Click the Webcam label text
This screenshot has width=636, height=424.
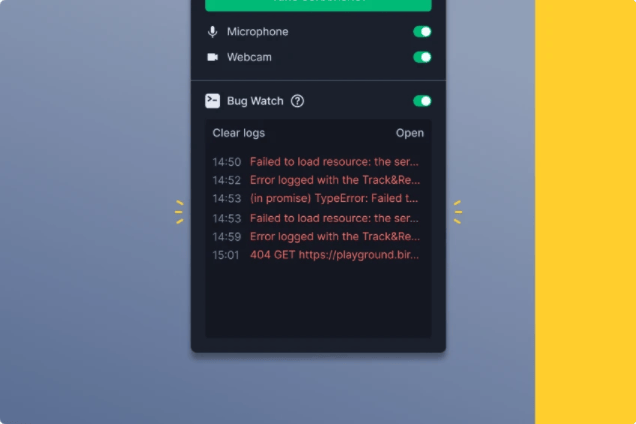[249, 57]
